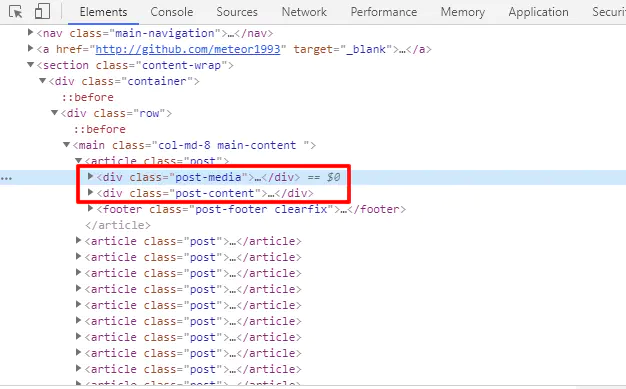Click the target="_blank" attribute text
626x389 pixels.
point(343,49)
